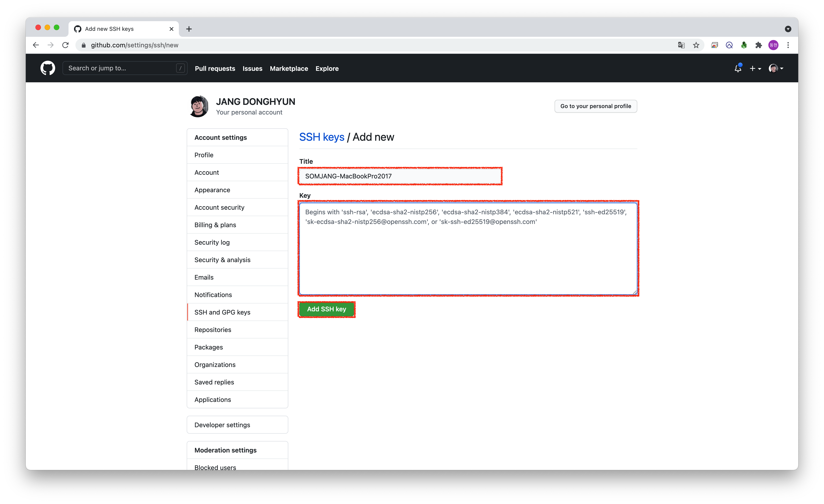This screenshot has height=504, width=824.
Task: Click the JANG DONGHYUN name heading
Action: pos(255,102)
